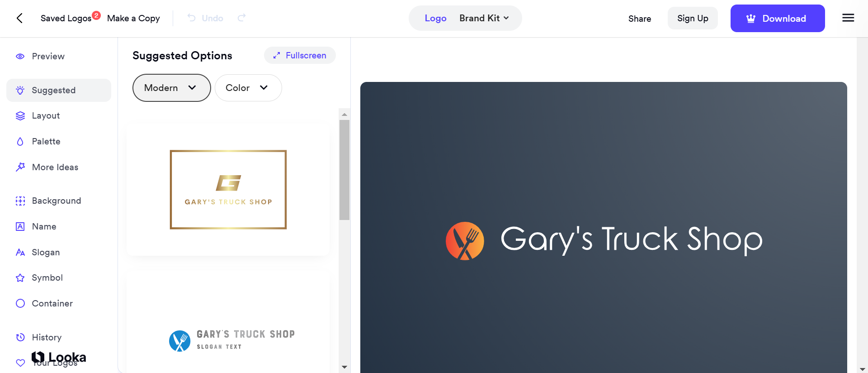Open the hamburger menu icon
The image size is (868, 373).
click(848, 18)
